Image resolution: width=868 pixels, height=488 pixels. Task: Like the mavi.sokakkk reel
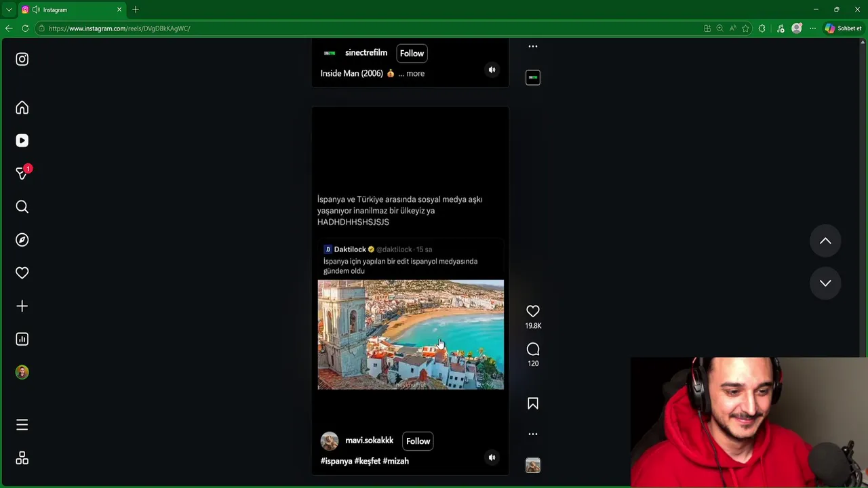click(x=533, y=311)
